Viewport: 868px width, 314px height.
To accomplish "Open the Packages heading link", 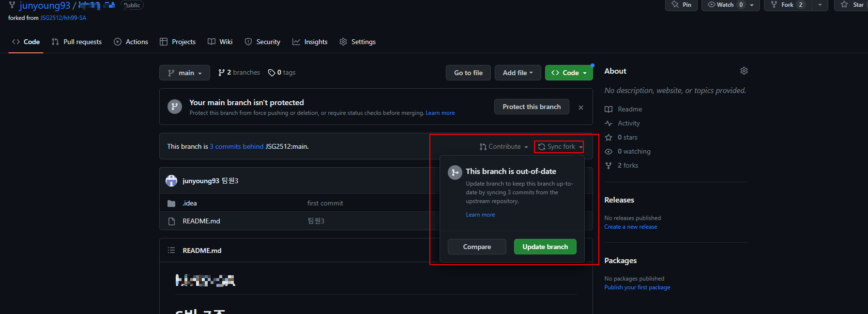I will click(621, 260).
